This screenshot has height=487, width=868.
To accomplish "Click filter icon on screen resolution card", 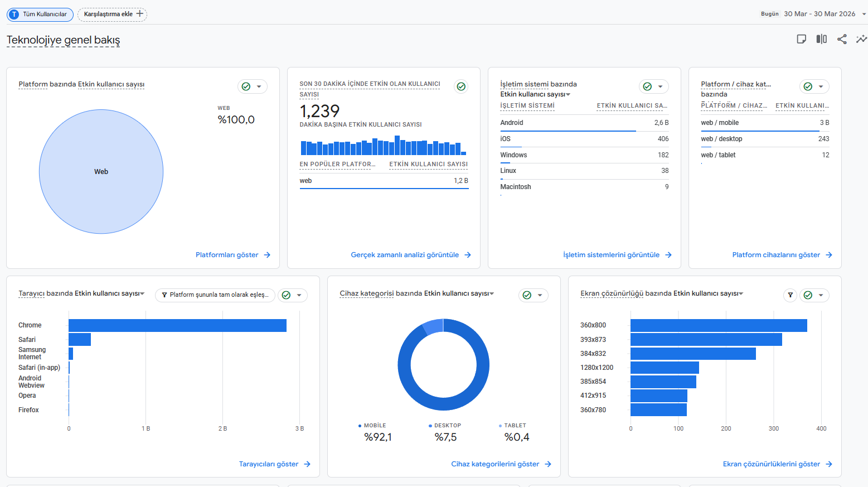I will (x=790, y=295).
